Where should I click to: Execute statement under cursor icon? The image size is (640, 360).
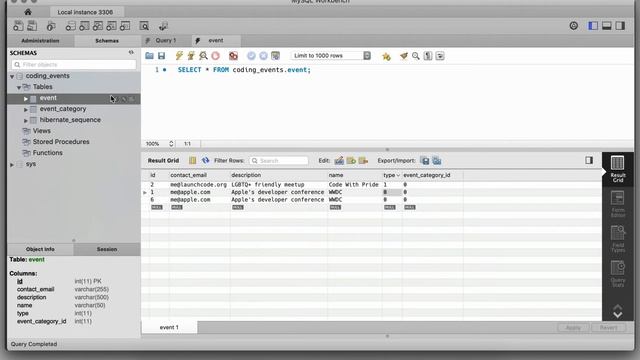(191, 56)
